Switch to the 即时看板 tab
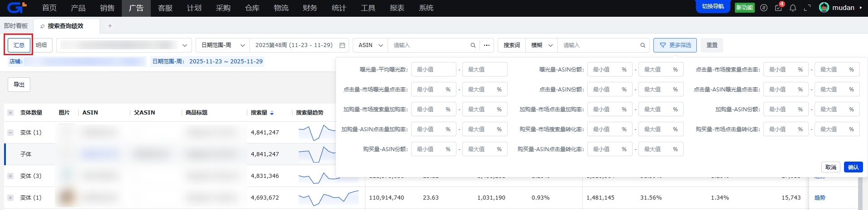The height and width of the screenshot is (210, 868). coord(16,26)
